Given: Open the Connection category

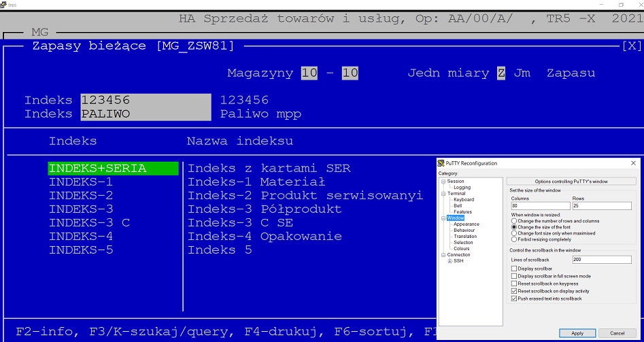Looking at the screenshot, I should (458, 254).
